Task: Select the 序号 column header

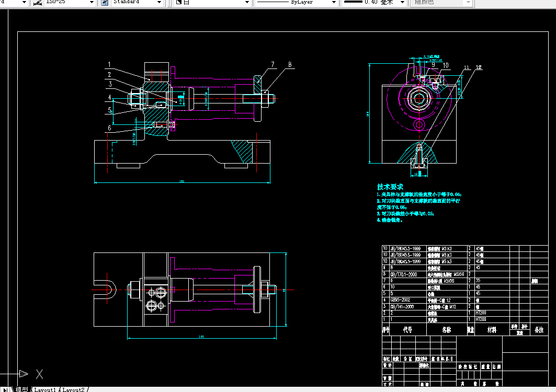Action: pos(386,330)
